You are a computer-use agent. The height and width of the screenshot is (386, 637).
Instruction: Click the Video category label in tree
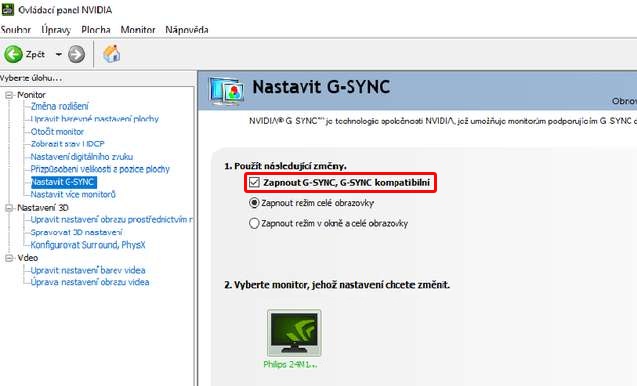[x=28, y=258]
